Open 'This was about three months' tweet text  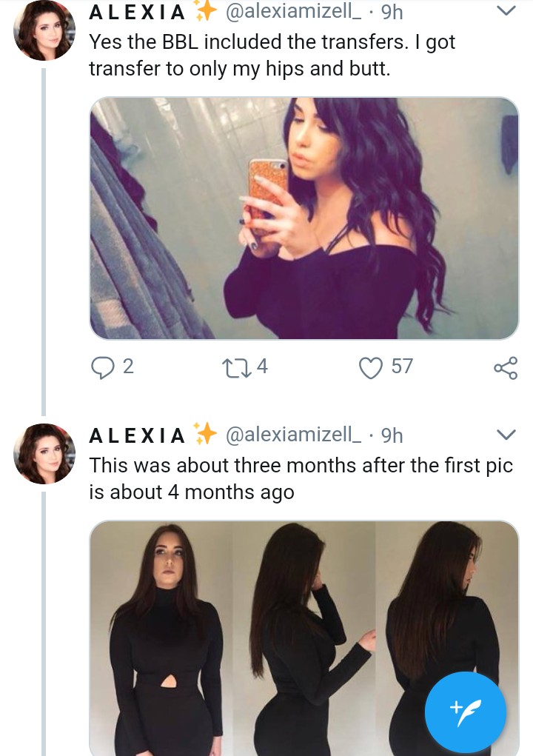(301, 478)
